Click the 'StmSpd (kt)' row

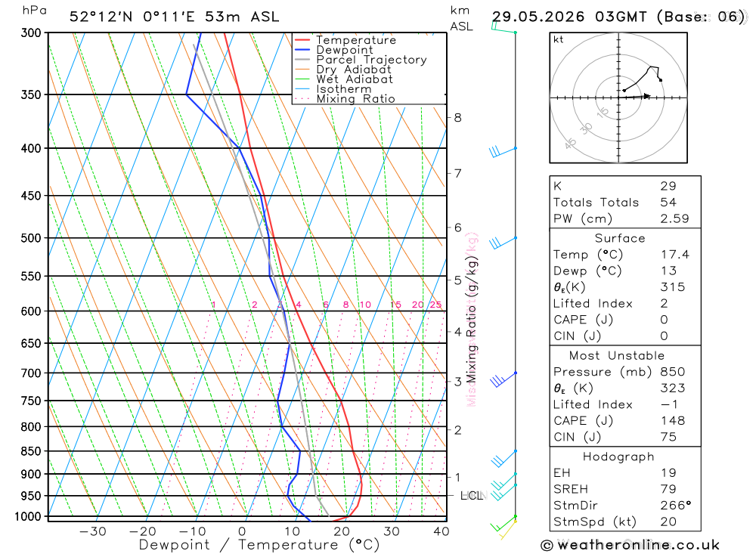pos(625,522)
